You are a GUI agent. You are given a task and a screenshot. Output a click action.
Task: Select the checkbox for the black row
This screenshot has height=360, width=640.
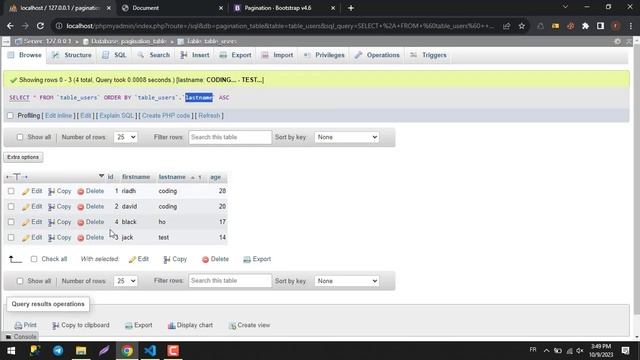[11, 222]
